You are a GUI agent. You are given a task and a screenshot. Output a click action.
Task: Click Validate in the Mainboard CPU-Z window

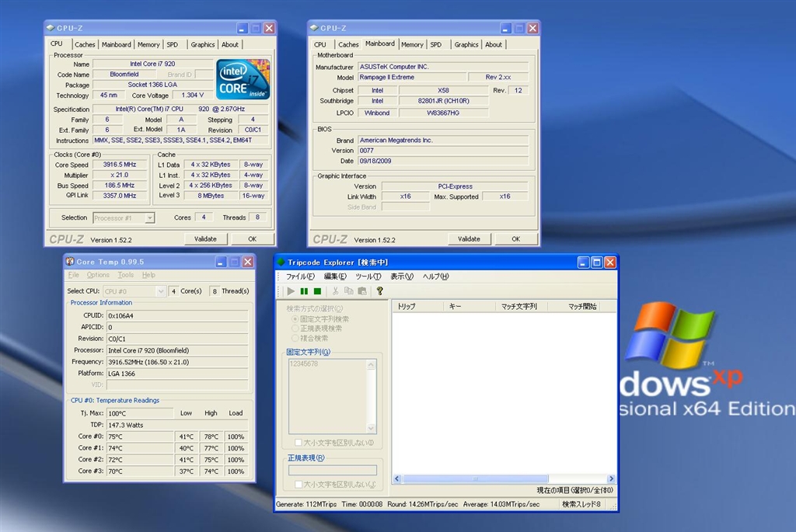coord(469,239)
